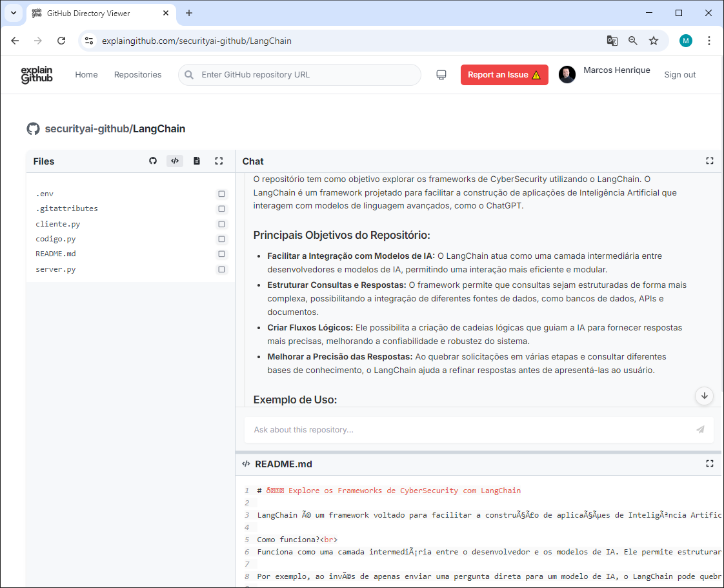Screen dimensions: 724x588
Task: Select GitHub Directory Viewer tab
Action: (101, 14)
